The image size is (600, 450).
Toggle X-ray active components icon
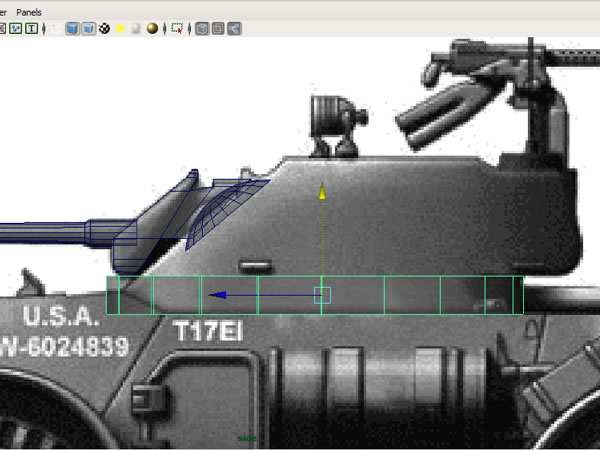tap(218, 28)
